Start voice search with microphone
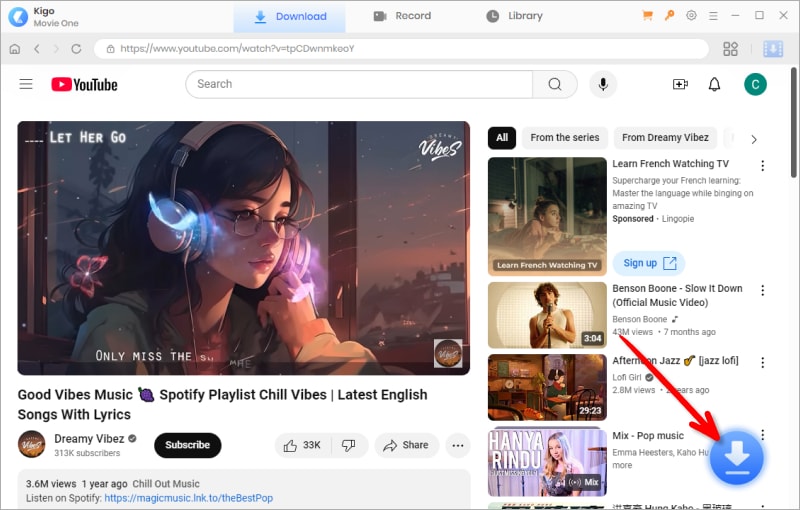 pos(603,84)
